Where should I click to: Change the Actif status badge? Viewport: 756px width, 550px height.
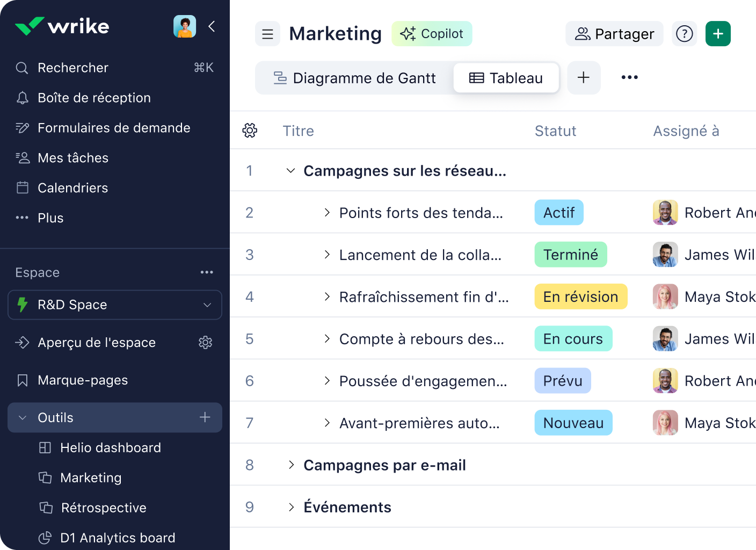tap(559, 213)
